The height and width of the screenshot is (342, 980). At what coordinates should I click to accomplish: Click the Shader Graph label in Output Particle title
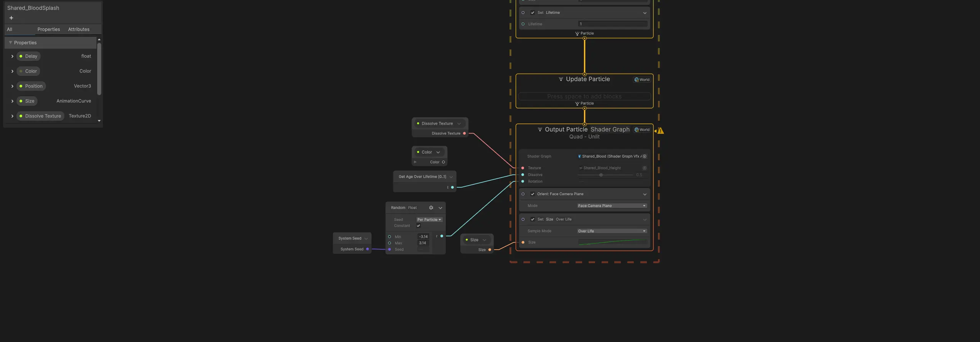(x=610, y=130)
